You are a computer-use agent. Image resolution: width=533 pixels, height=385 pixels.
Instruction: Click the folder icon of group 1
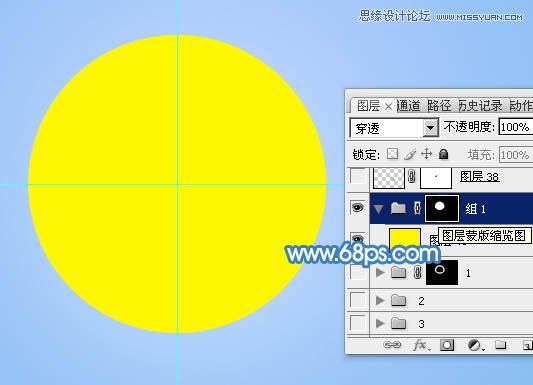pyautogui.click(x=398, y=273)
